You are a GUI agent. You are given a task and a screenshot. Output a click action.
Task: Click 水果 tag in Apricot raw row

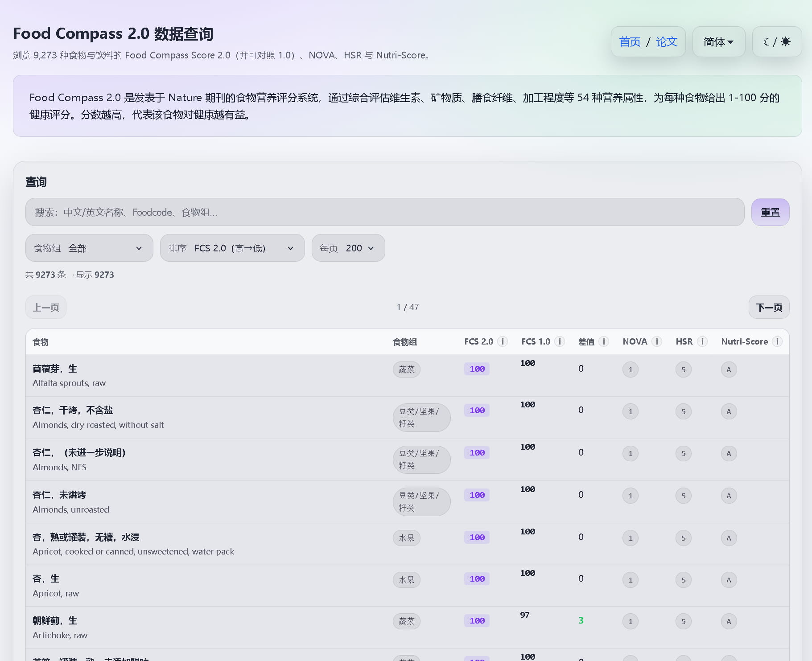[x=407, y=580]
